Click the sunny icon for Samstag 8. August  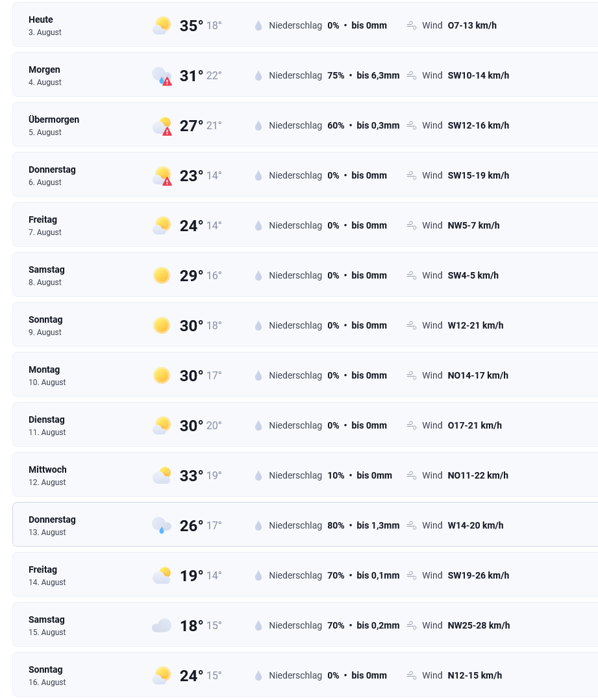tap(162, 275)
